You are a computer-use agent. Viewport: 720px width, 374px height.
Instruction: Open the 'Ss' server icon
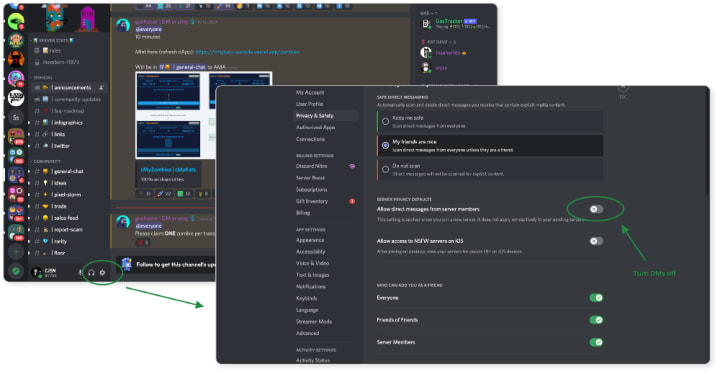coord(16,117)
